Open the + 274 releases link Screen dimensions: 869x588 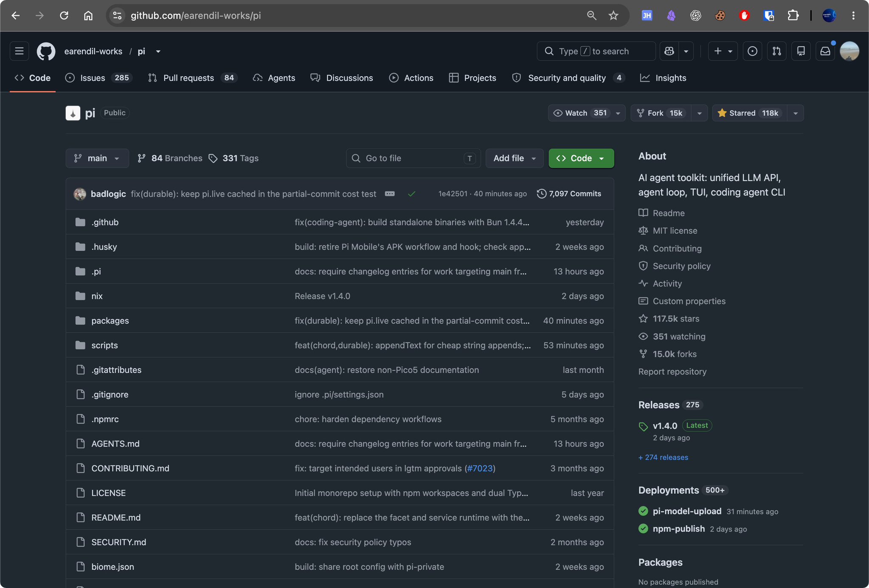[x=663, y=457]
